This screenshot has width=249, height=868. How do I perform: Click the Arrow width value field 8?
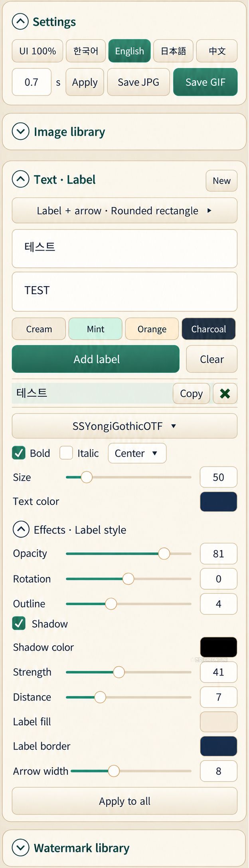(218, 771)
